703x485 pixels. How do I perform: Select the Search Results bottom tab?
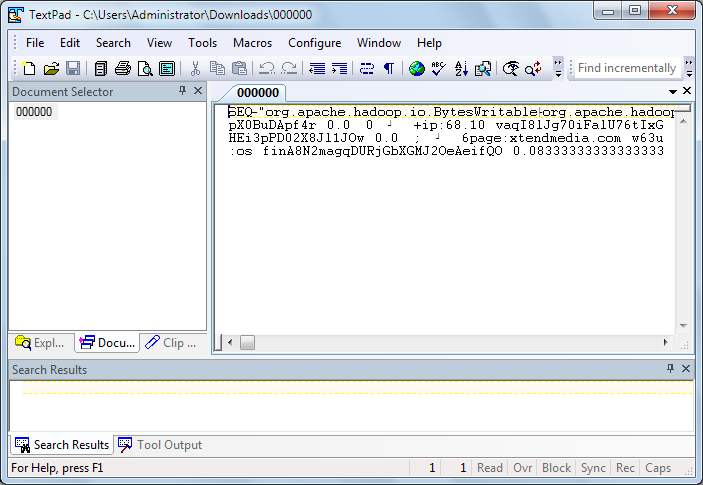(x=62, y=445)
